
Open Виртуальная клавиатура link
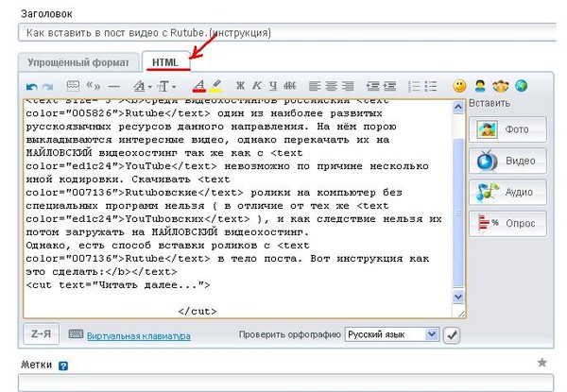point(139,336)
